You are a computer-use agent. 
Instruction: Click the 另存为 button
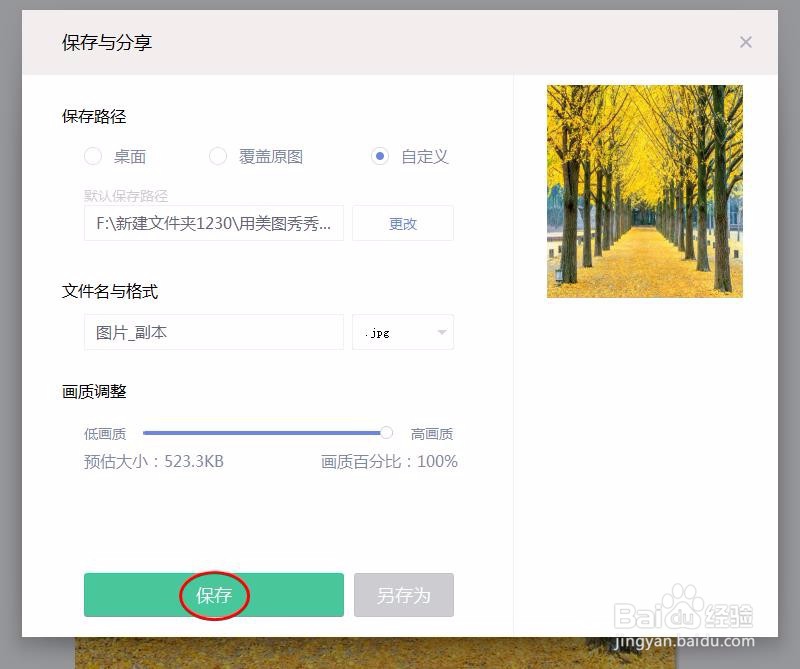(404, 595)
